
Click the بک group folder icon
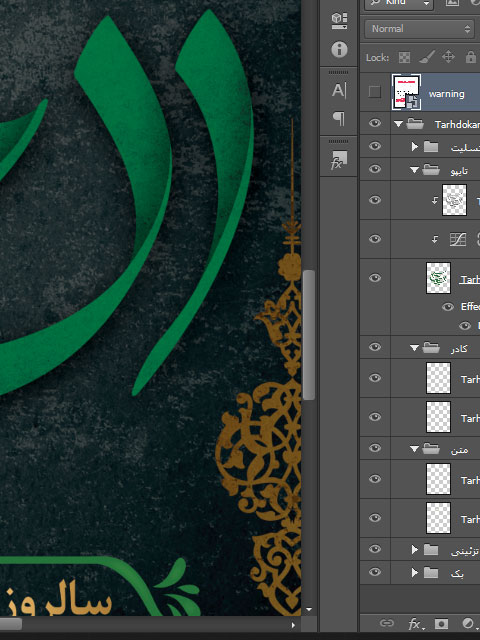tap(431, 573)
